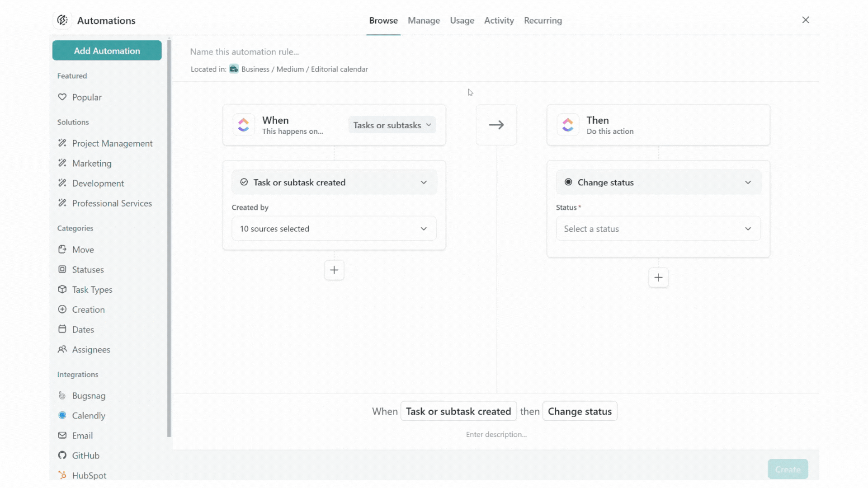Open the Task Types cube icon
This screenshot has height=488, width=868.
coord(62,290)
